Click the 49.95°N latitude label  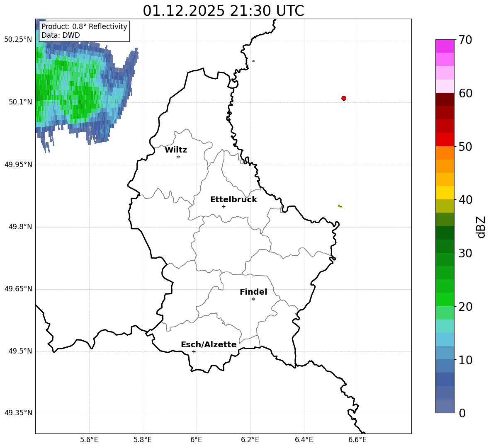[18, 165]
